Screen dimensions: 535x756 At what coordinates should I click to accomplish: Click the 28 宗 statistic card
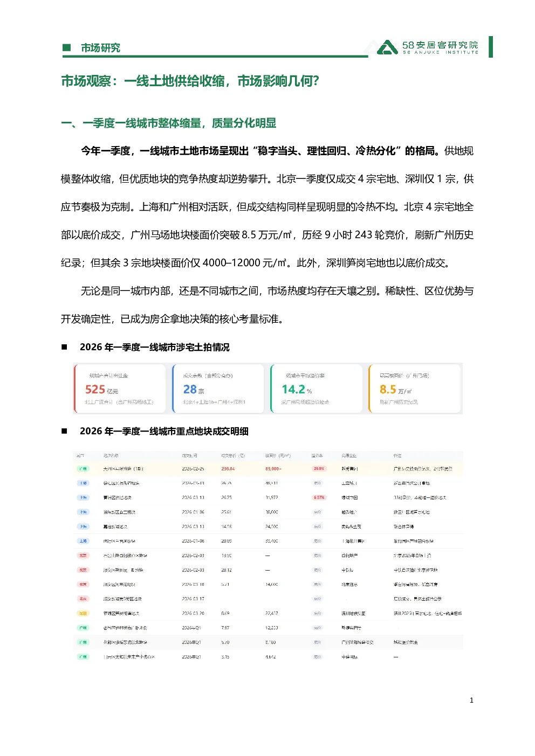tap(218, 389)
